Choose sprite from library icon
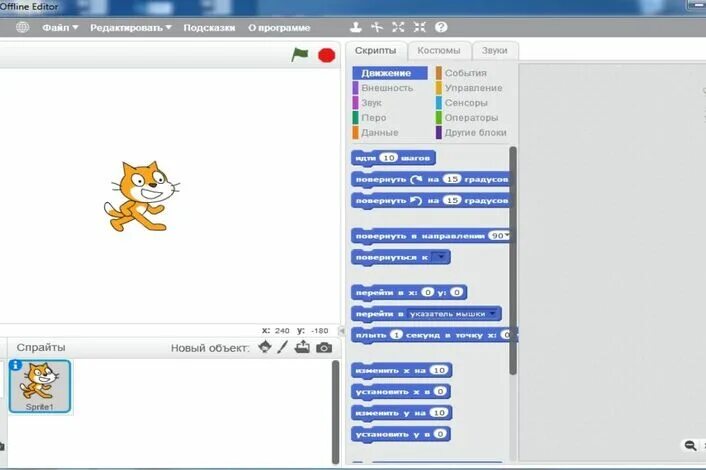The height and width of the screenshot is (470, 706). coord(265,347)
